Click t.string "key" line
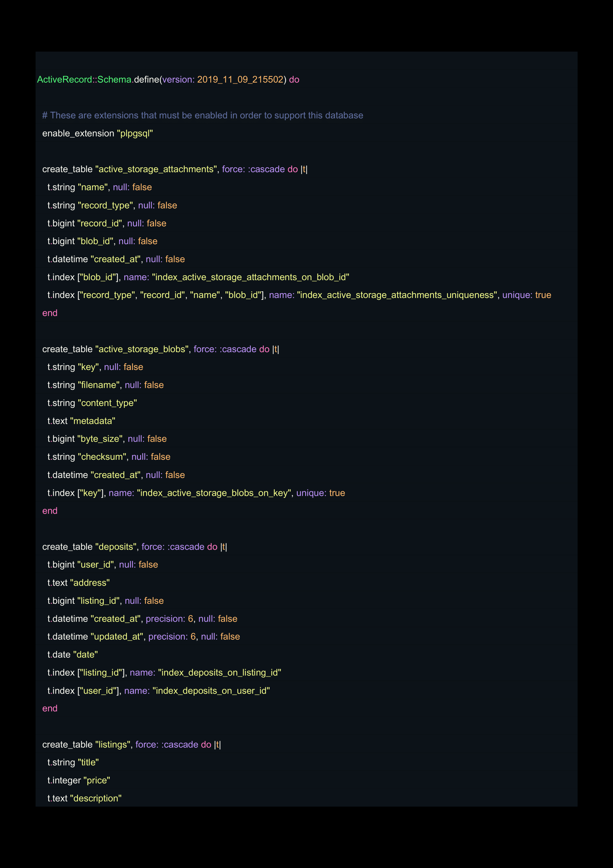The height and width of the screenshot is (868, 613). [x=95, y=367]
